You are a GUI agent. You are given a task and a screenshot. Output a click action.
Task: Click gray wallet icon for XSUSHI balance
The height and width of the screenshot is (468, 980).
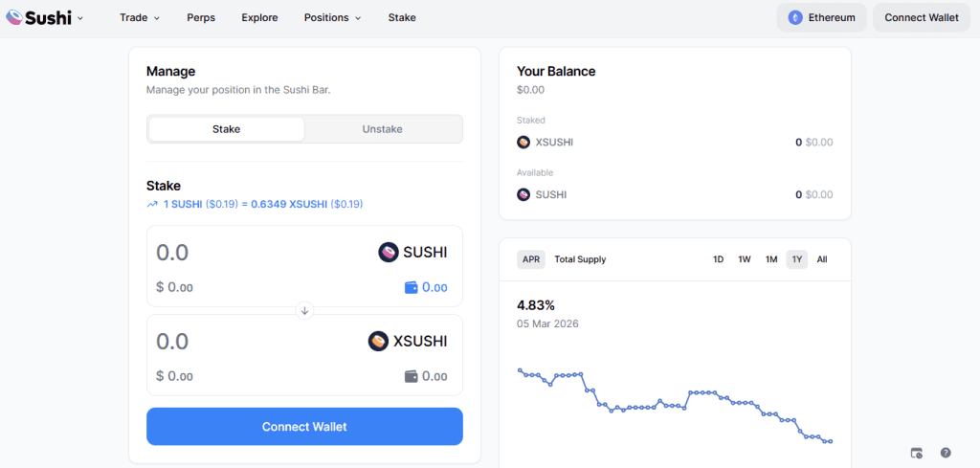[412, 377]
